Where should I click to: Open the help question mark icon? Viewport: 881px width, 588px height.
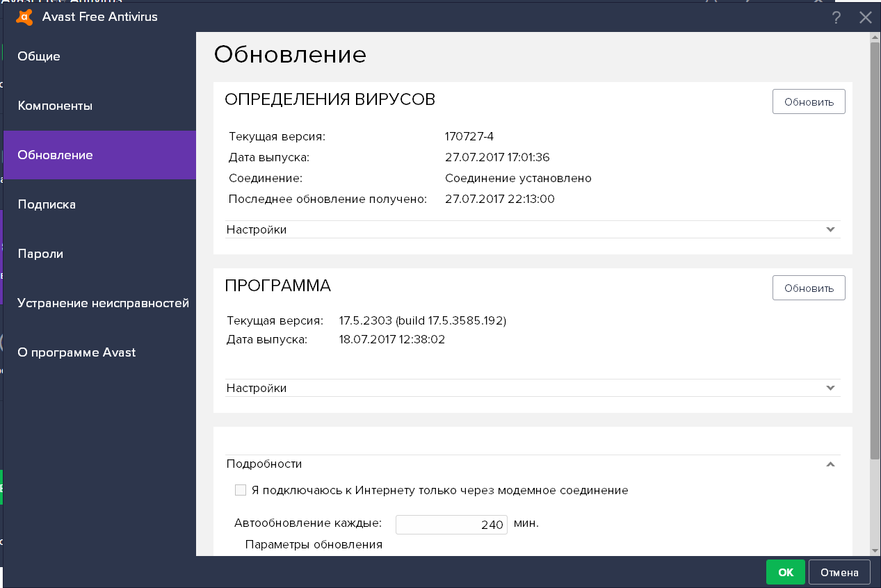[836, 17]
